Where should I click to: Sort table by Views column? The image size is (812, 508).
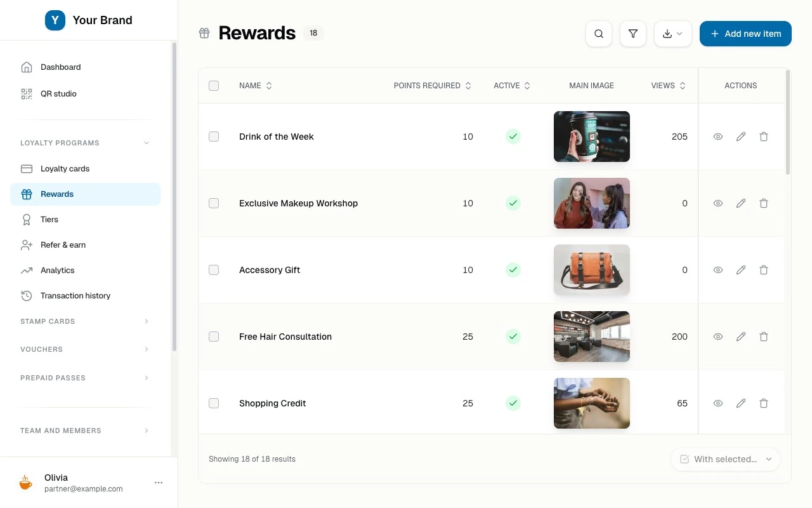pos(669,86)
